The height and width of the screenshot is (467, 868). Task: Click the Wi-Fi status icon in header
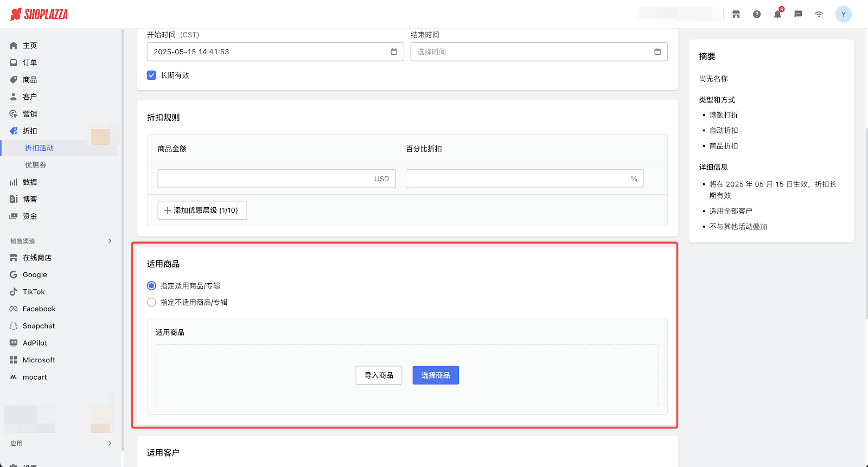(x=819, y=15)
